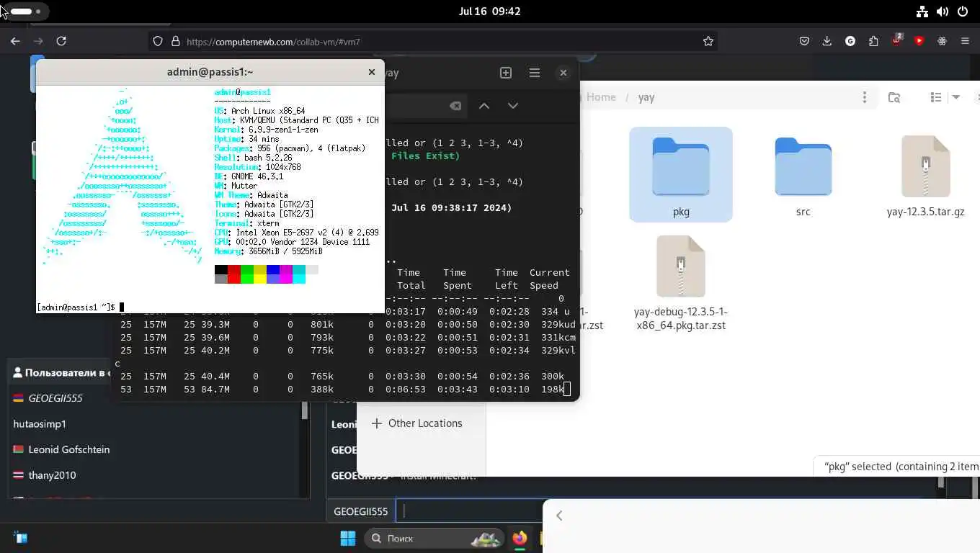Open Other Locations in Files sidebar
The image size is (980, 553).
pyautogui.click(x=416, y=423)
